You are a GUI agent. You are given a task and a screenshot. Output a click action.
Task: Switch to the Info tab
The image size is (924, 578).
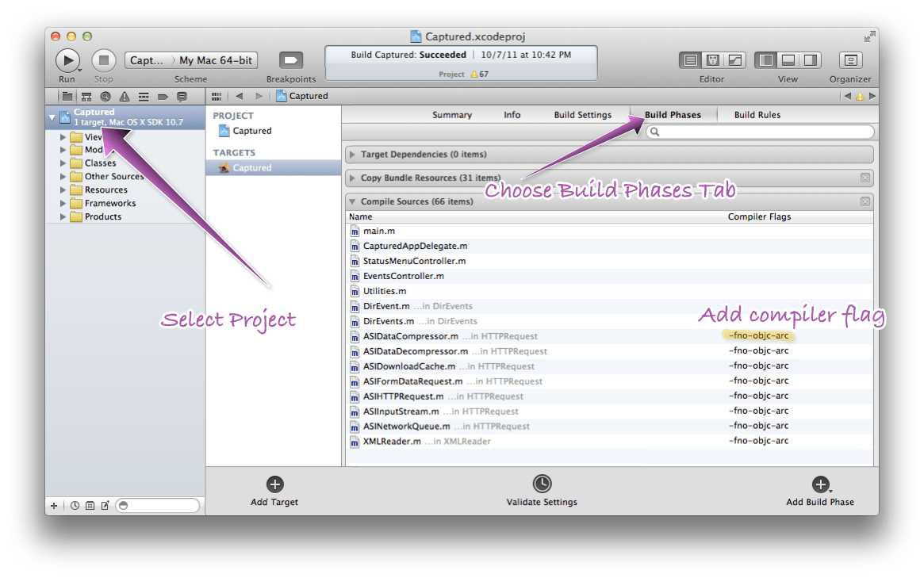(512, 115)
